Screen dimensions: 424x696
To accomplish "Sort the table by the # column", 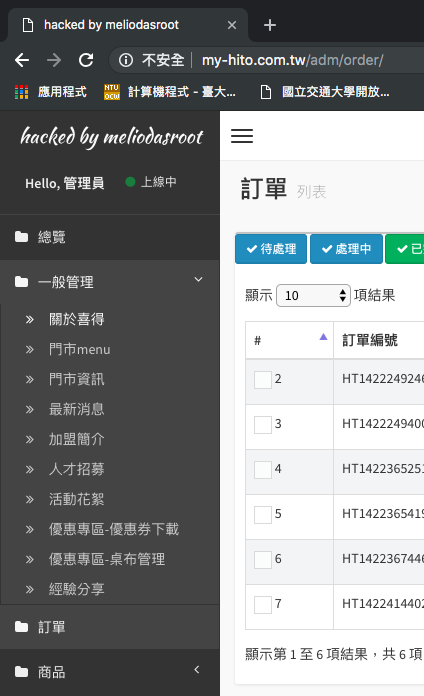I will pyautogui.click(x=289, y=340).
